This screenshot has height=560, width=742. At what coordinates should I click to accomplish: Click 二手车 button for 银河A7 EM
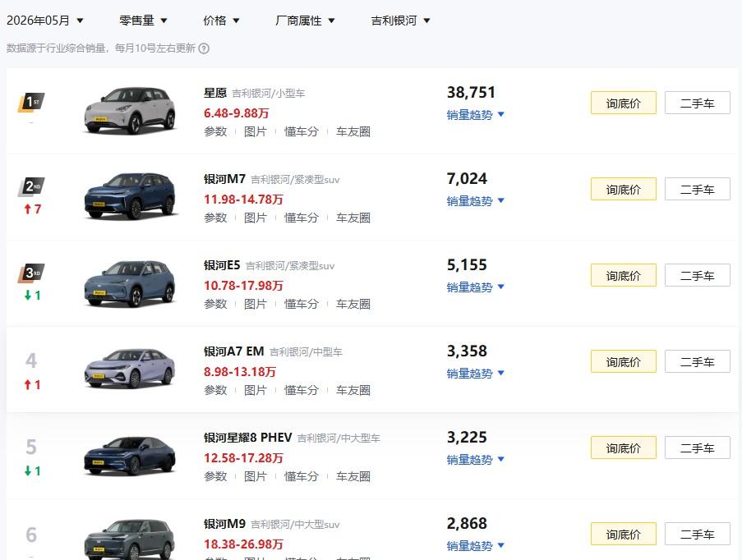pyautogui.click(x=697, y=361)
